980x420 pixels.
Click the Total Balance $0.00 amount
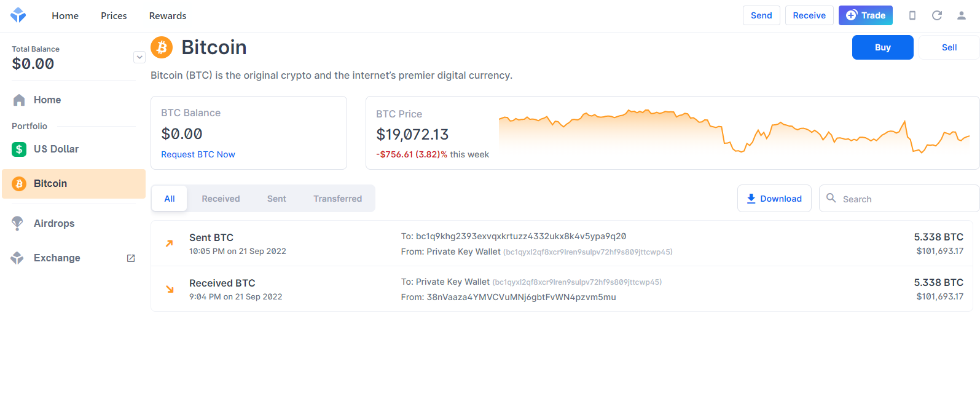(x=33, y=63)
